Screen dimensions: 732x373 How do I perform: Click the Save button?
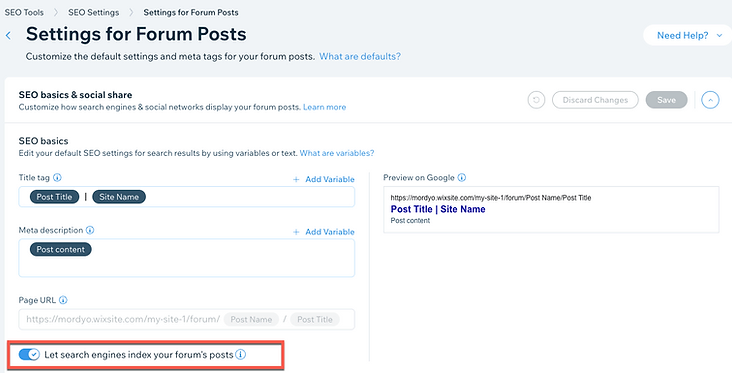666,100
